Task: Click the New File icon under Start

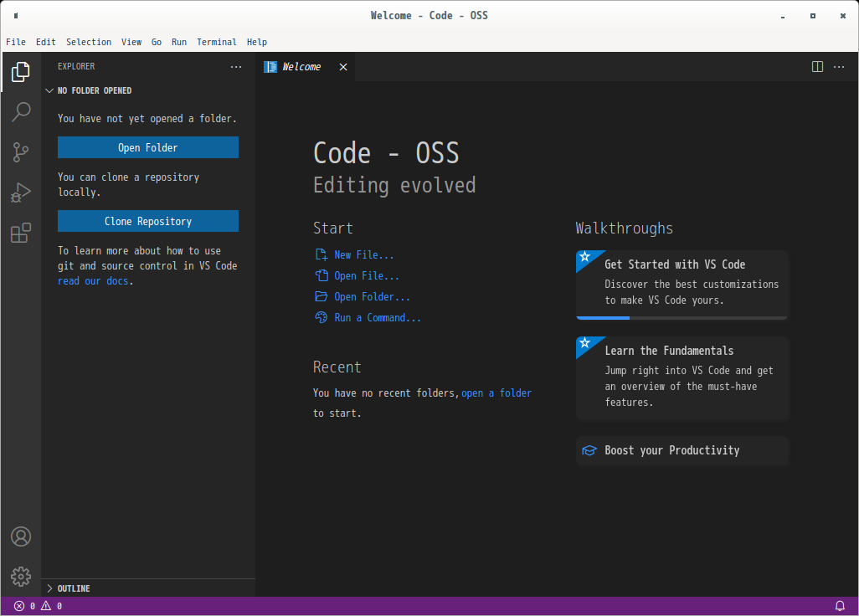Action: click(x=321, y=254)
